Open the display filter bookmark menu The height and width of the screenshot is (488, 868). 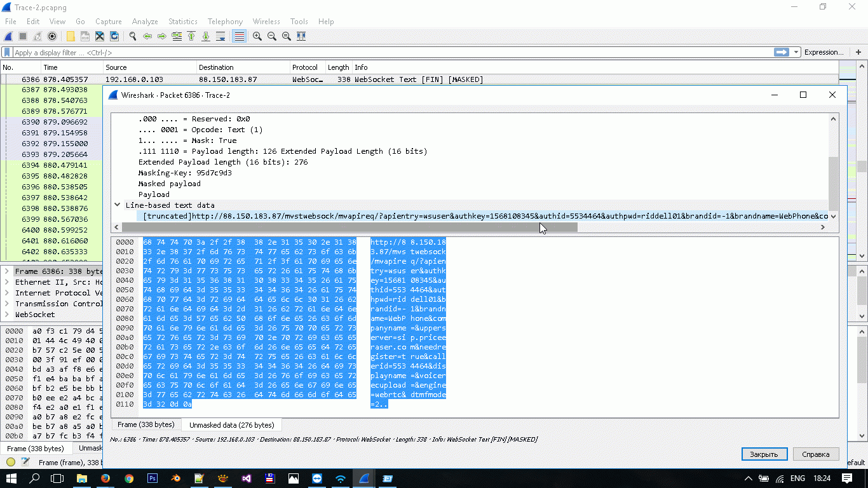click(7, 53)
